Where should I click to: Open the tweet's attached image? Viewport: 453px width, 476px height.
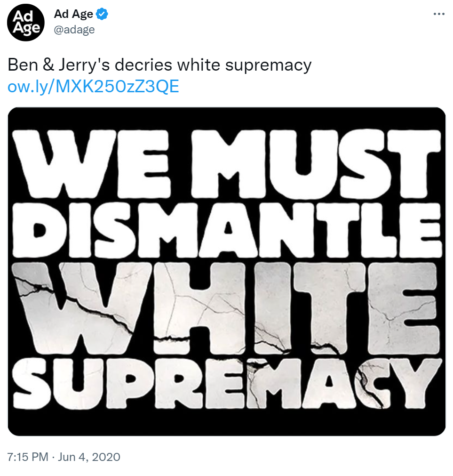point(227,271)
